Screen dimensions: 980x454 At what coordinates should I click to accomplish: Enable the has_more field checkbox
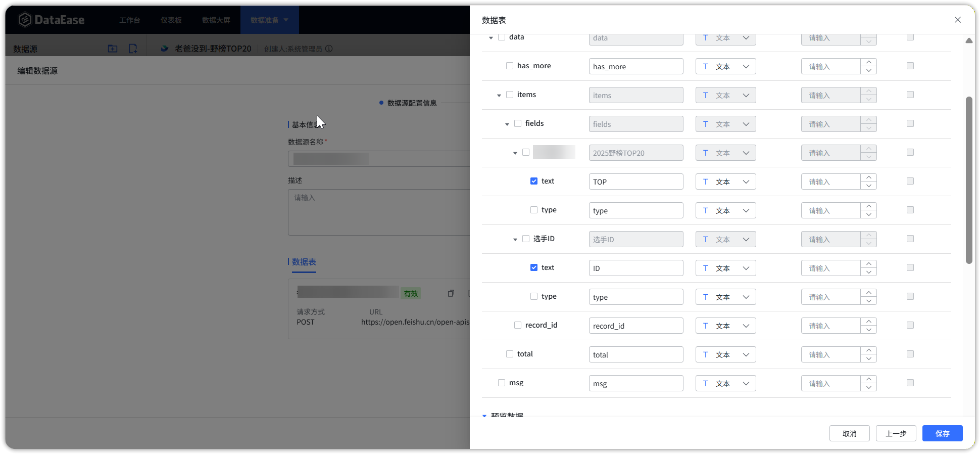510,66
